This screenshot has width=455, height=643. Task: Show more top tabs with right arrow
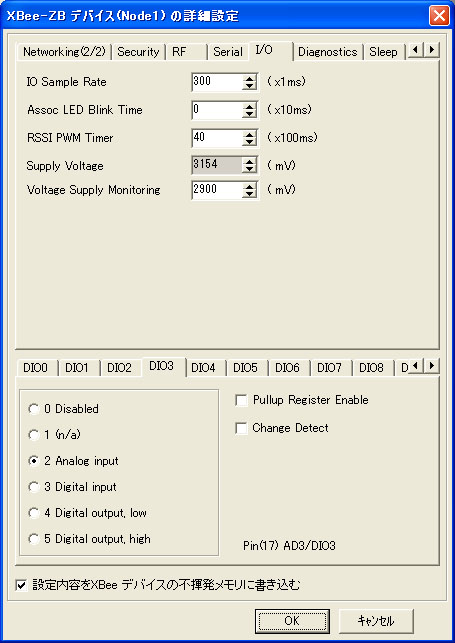[x=431, y=50]
